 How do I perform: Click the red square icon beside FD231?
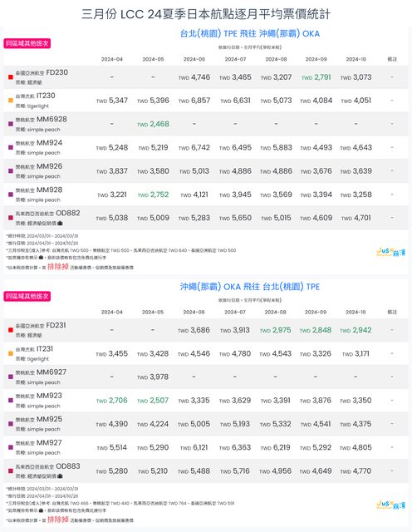[x=11, y=330]
